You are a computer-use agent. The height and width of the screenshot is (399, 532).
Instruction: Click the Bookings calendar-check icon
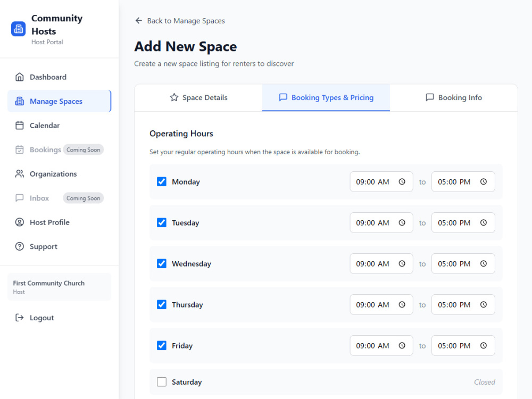tap(20, 149)
